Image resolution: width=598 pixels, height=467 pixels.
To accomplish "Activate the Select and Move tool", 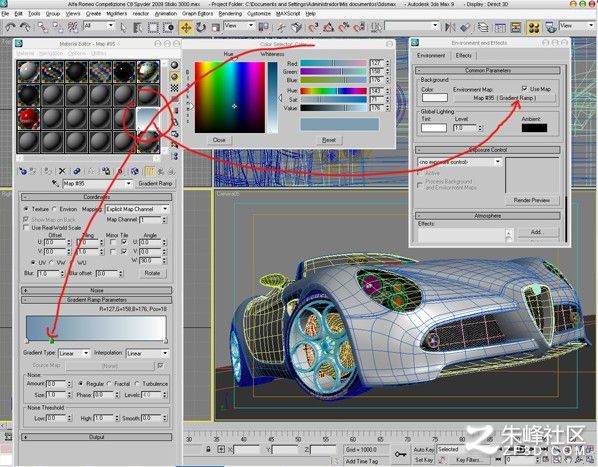I will coord(186,27).
